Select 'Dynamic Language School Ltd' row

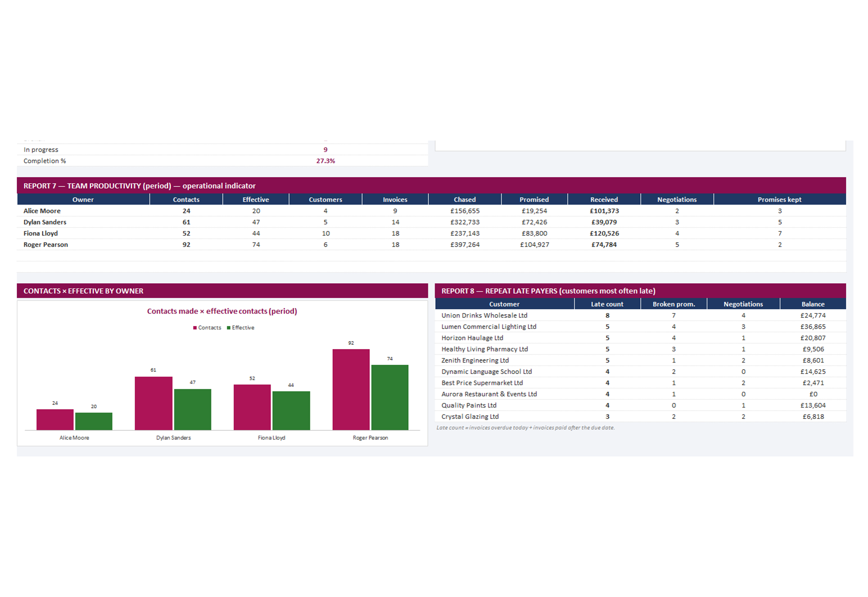(x=640, y=372)
